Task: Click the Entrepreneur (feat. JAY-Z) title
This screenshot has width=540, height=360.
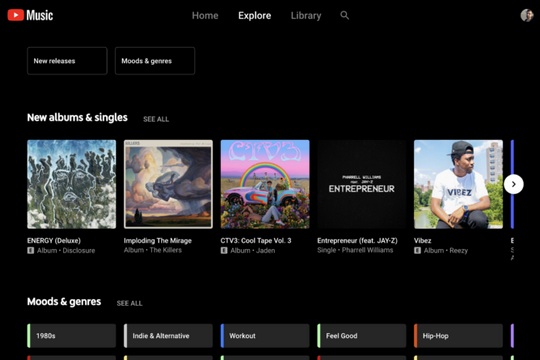Action: (357, 240)
